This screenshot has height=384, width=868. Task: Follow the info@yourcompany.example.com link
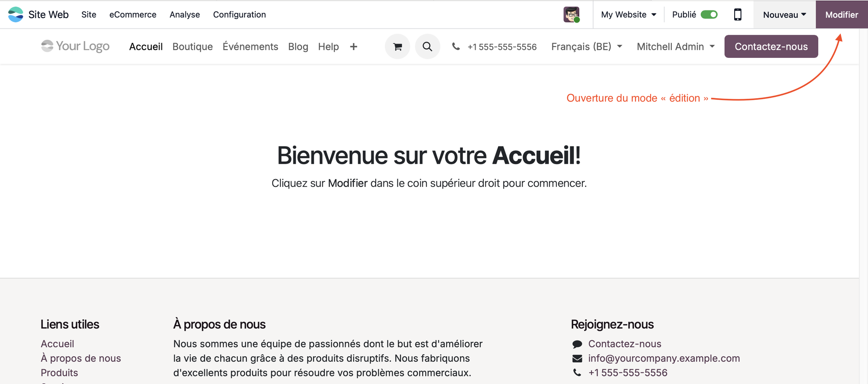664,358
